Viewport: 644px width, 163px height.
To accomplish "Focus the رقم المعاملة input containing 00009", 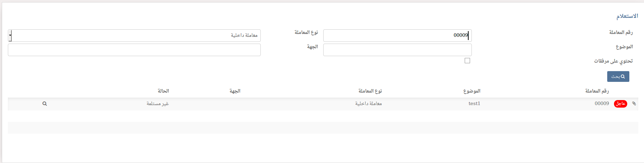I will coord(397,35).
